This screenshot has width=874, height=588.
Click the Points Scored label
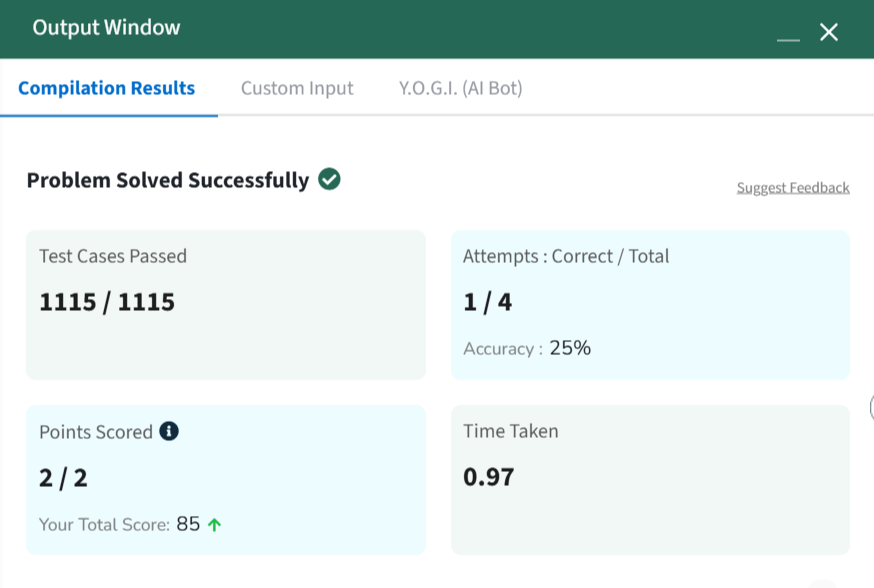96,432
